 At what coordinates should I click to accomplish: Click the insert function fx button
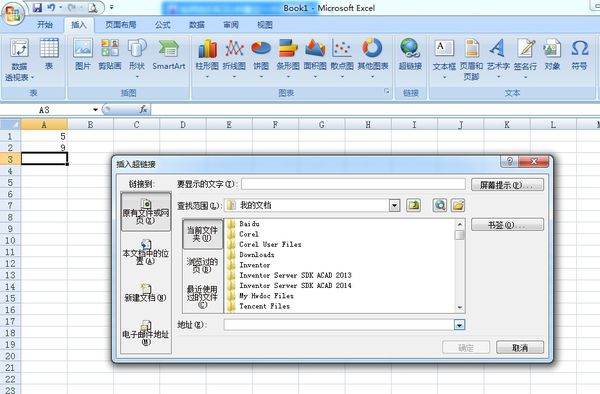[143, 110]
